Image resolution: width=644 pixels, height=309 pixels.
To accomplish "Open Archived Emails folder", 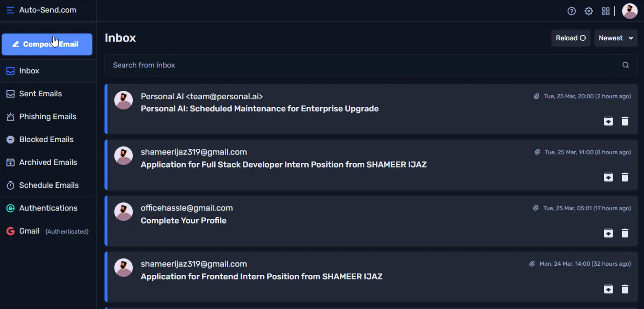I will [x=48, y=162].
